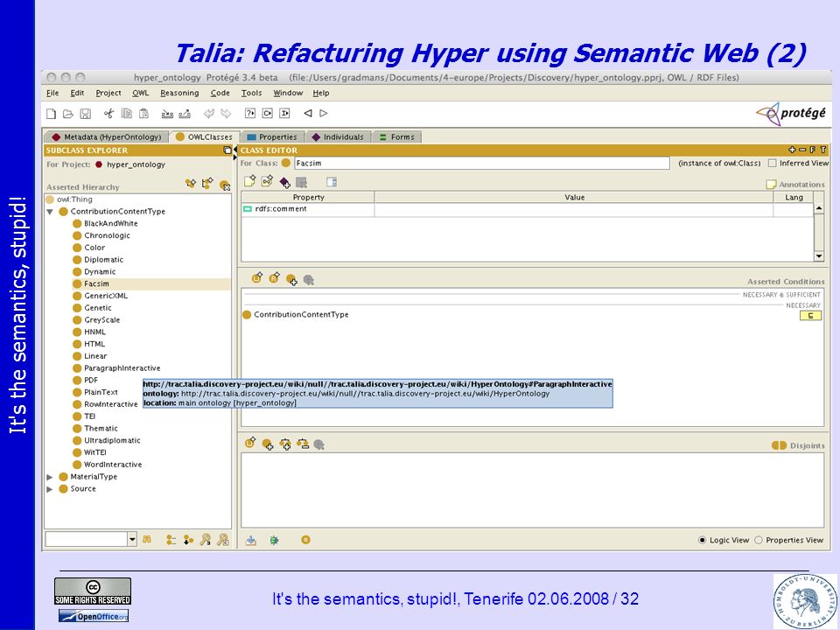Click the rdfs:comment property row

(x=527, y=209)
